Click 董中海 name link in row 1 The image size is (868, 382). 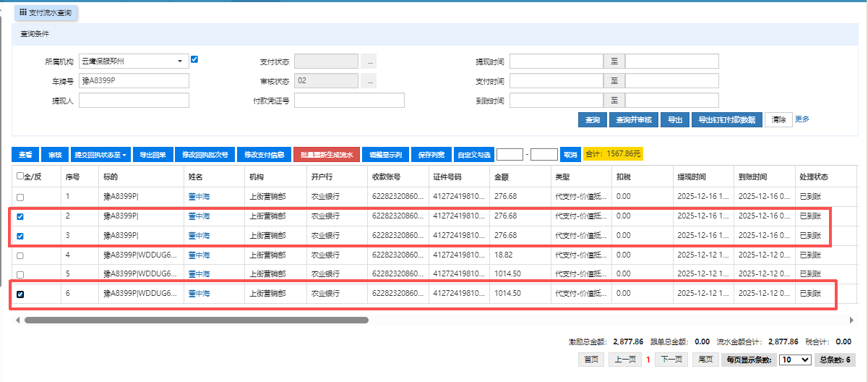pyautogui.click(x=199, y=197)
